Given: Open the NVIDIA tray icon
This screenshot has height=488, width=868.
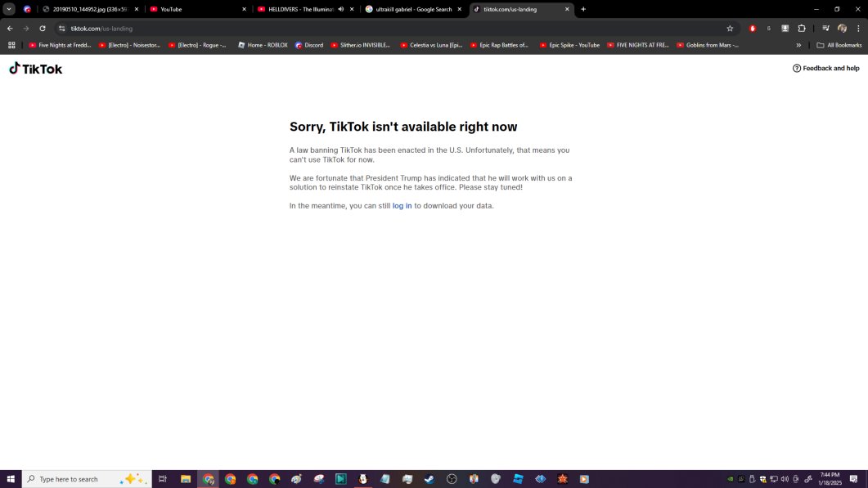Looking at the screenshot, I should (731, 479).
